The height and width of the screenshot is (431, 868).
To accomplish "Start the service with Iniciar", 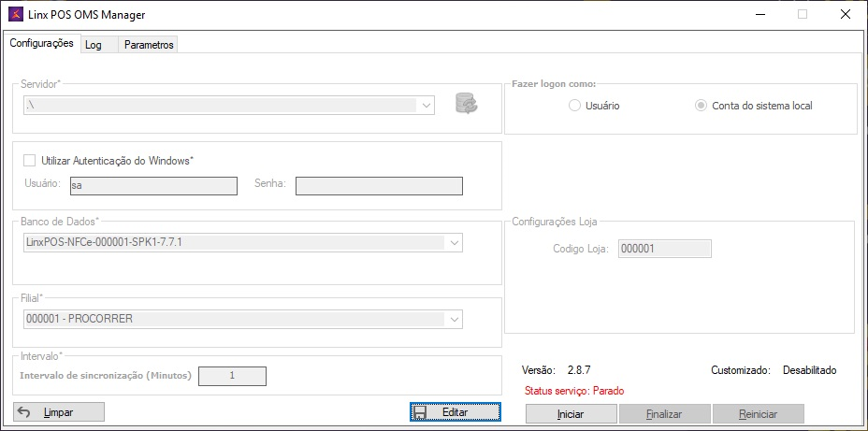I will point(571,414).
